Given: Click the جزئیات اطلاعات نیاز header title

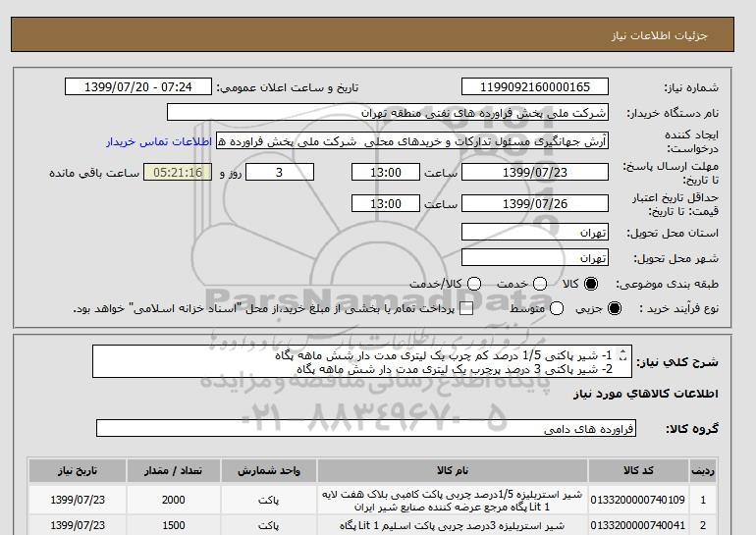Looking at the screenshot, I should click(x=659, y=35).
